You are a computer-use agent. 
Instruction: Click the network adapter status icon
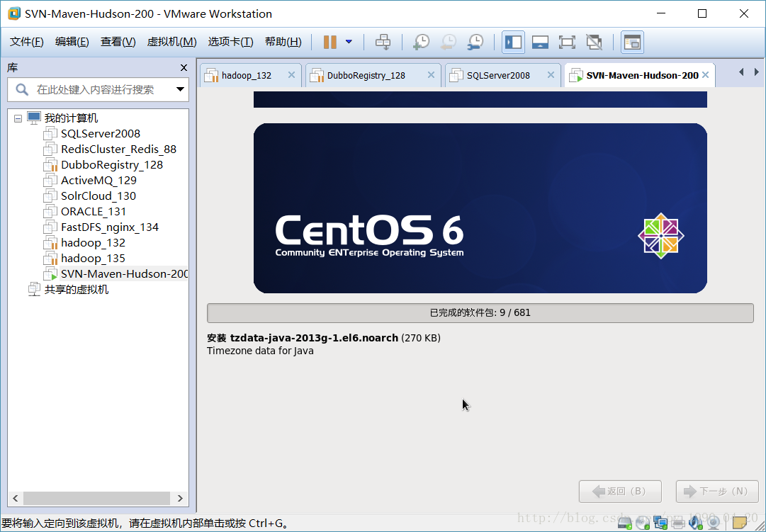click(x=660, y=523)
